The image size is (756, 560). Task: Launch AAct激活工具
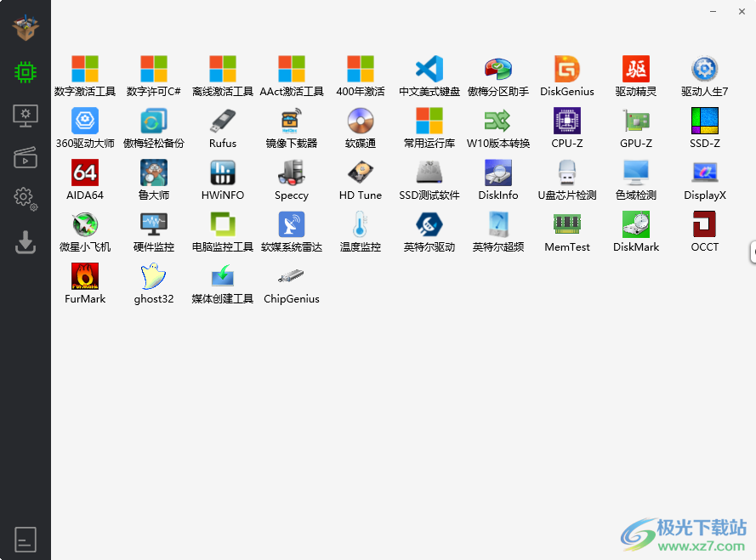pyautogui.click(x=292, y=69)
